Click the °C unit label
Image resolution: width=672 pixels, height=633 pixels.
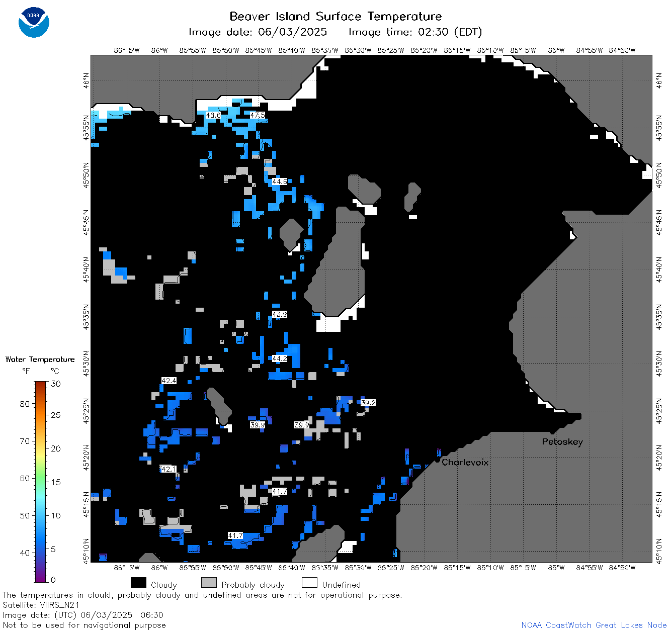tap(55, 371)
